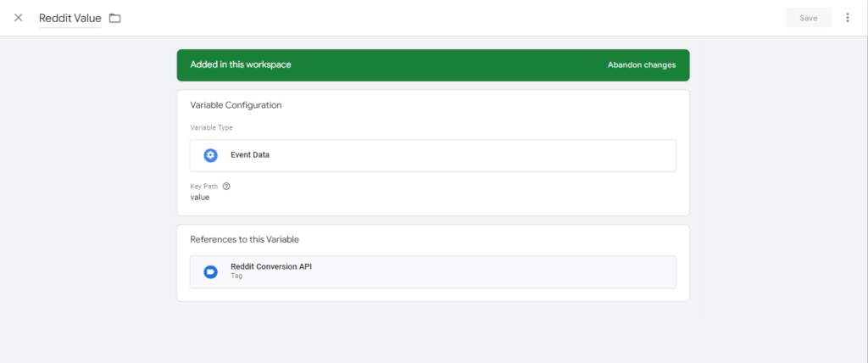Viewport: 868px width, 363px height.
Task: Click the Abandon changes link
Action: click(x=641, y=64)
